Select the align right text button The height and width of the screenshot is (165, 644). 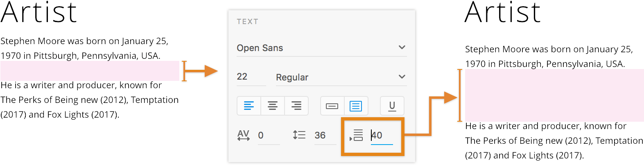coord(296,106)
